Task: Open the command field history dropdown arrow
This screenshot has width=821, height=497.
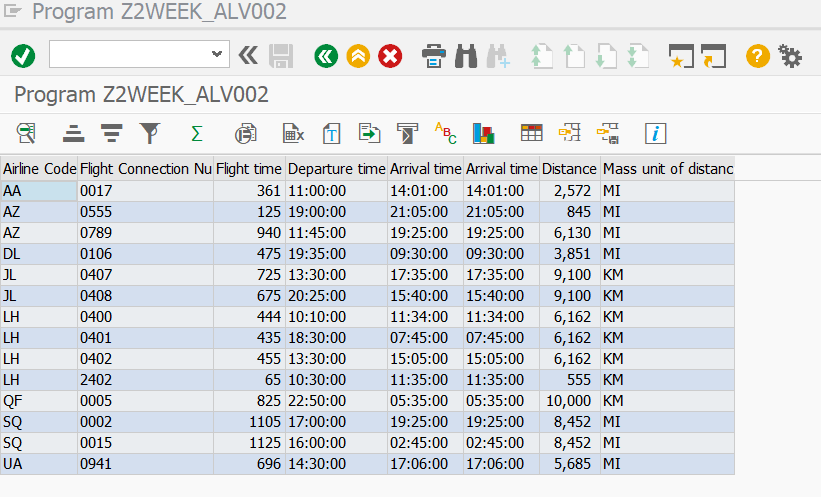Action: click(x=217, y=54)
